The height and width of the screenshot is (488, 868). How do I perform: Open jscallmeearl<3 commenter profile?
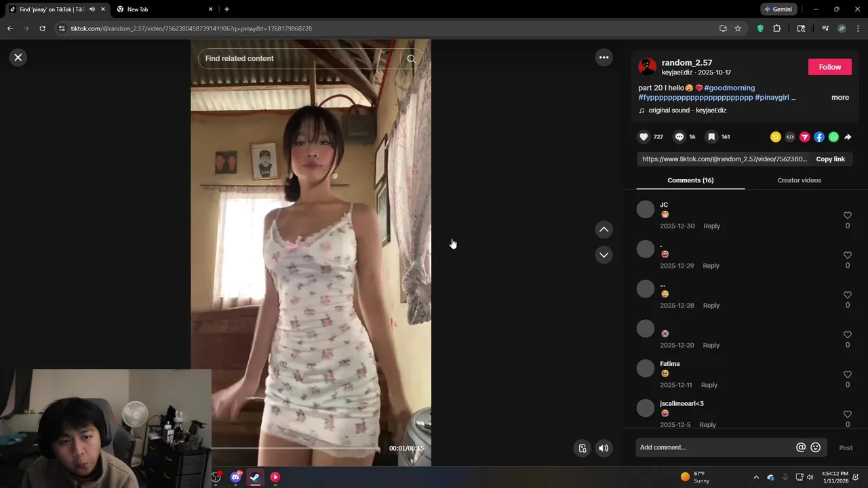682,404
